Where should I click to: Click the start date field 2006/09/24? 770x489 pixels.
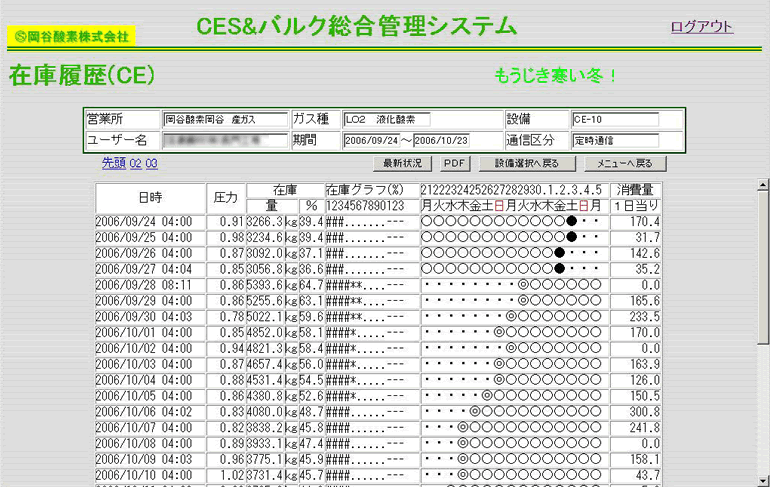pos(371,140)
